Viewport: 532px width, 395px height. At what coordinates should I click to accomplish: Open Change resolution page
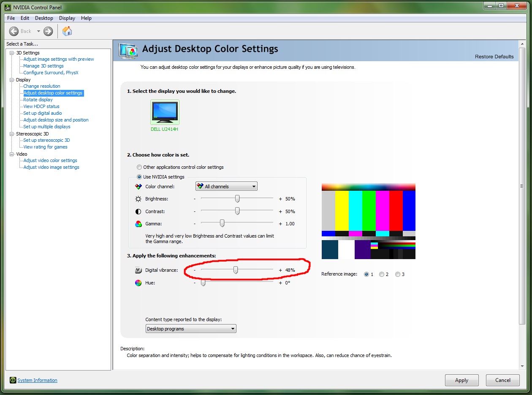[42, 86]
